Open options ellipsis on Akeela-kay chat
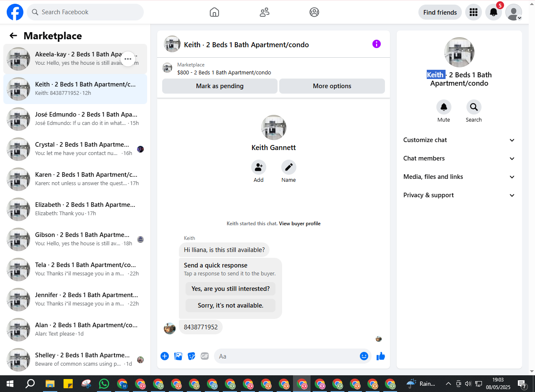535x392 pixels. pyautogui.click(x=128, y=59)
